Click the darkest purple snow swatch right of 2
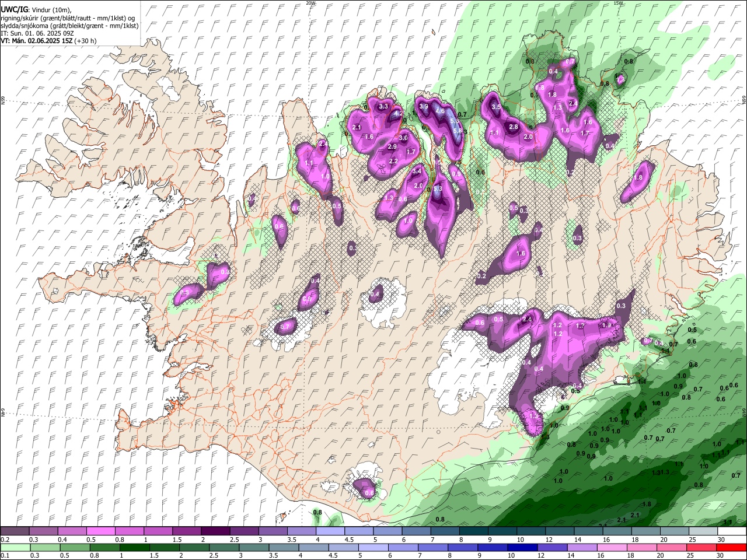 tap(215, 531)
